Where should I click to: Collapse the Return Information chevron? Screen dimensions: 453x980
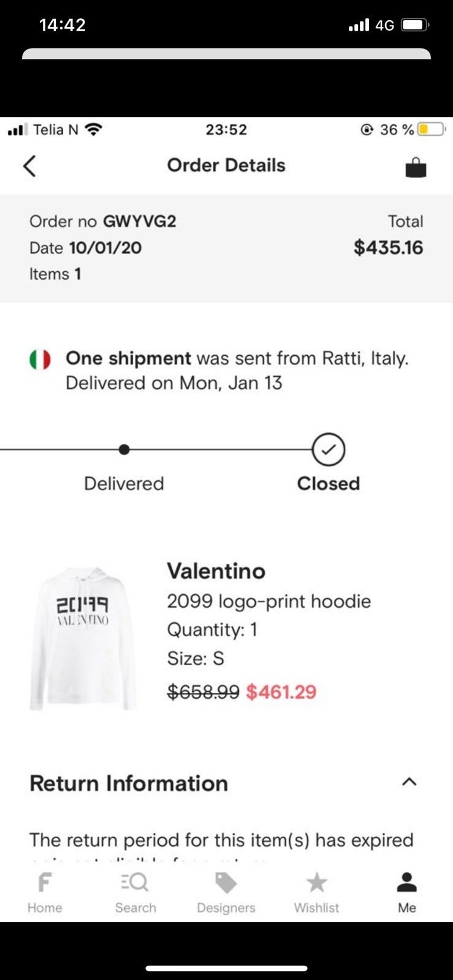[409, 782]
